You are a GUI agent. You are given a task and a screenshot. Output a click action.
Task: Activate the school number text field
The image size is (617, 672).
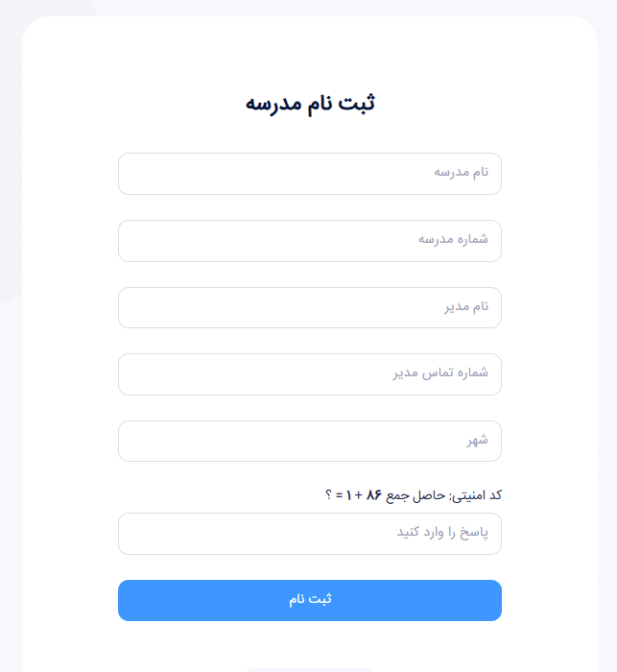pos(309,241)
